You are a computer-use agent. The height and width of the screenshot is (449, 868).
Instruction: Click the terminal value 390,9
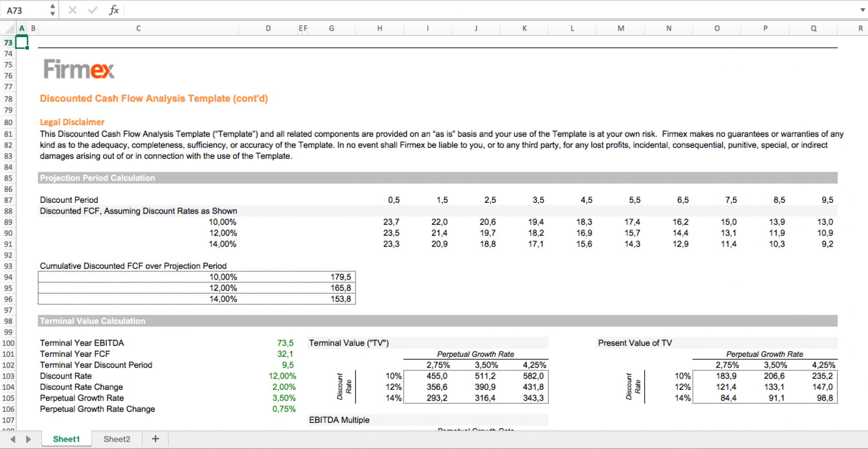coord(485,387)
